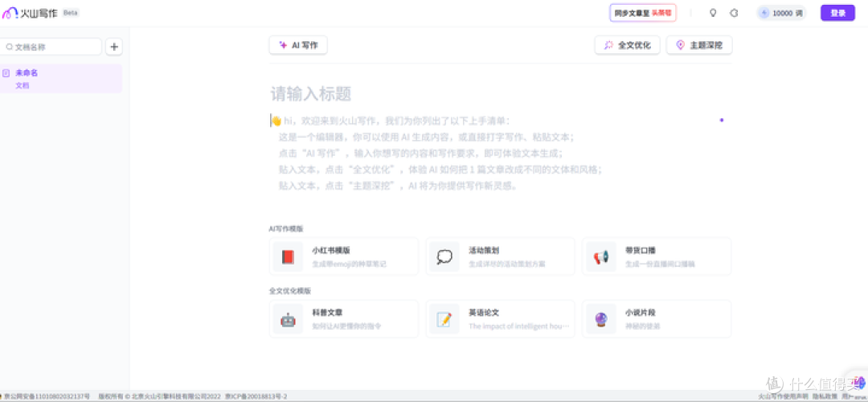Click the 全文优化模版 section label
Image resolution: width=868 pixels, height=402 pixels.
pyautogui.click(x=290, y=291)
